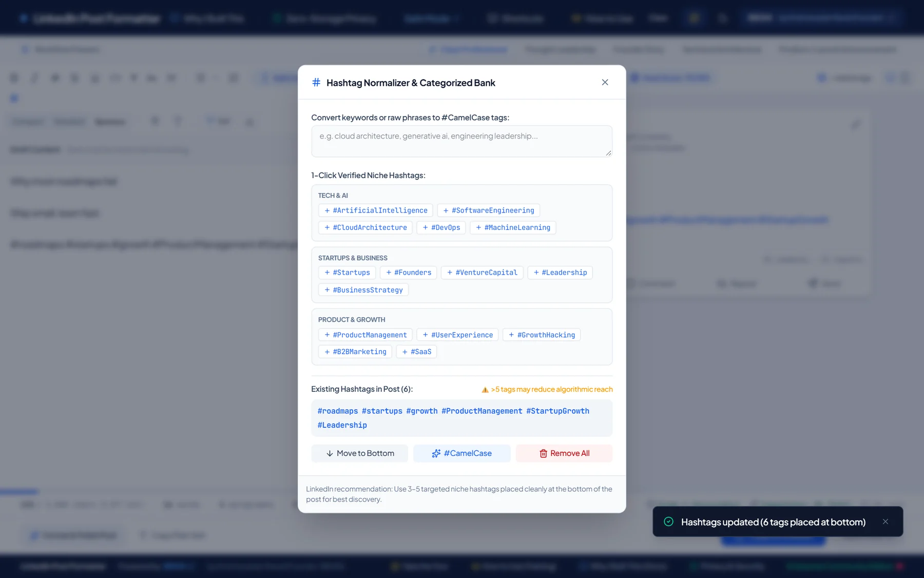The image size is (924, 578).
Task: Add the #VentureCapital tag
Action: click(x=482, y=273)
